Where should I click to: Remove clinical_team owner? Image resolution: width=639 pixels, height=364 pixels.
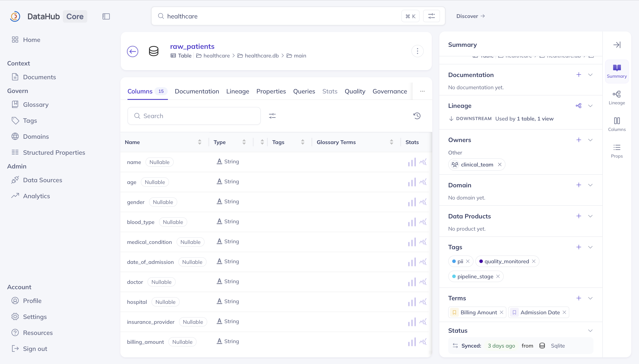click(x=500, y=164)
